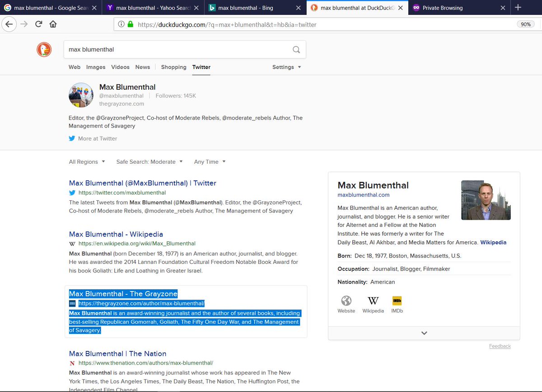Open IMDb icon in info panel
This screenshot has height=392, width=542.
[397, 301]
